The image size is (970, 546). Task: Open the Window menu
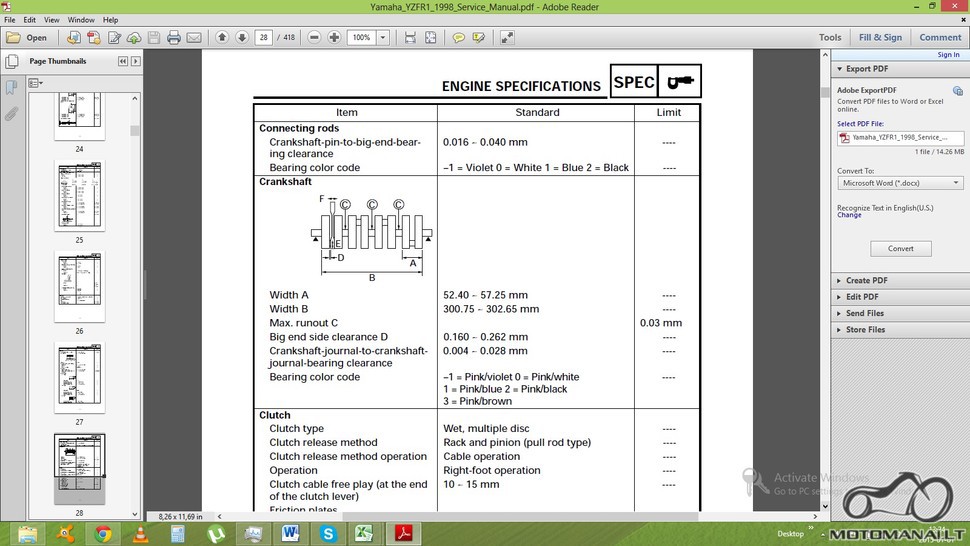[x=81, y=20]
